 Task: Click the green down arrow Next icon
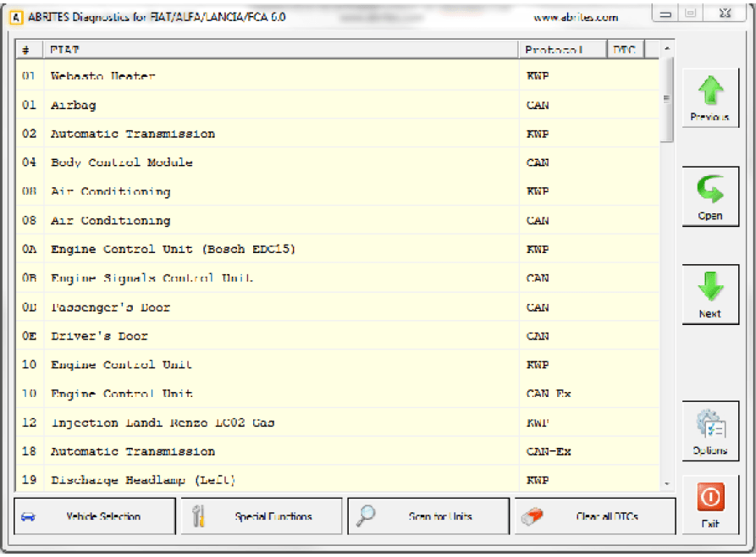(709, 288)
